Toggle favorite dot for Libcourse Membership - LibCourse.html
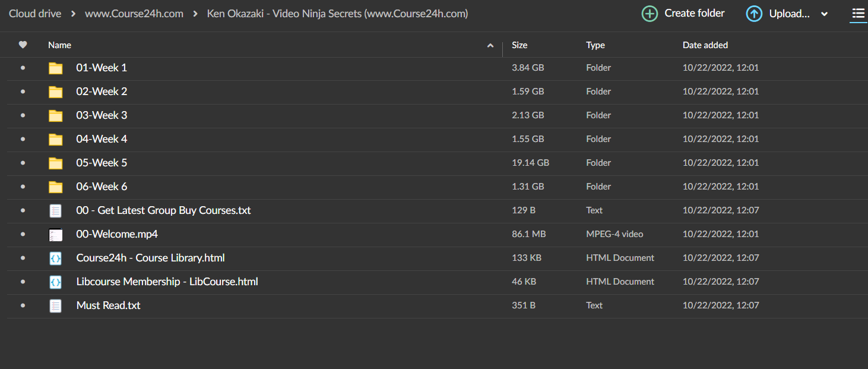This screenshot has height=369, width=868. tap(23, 282)
